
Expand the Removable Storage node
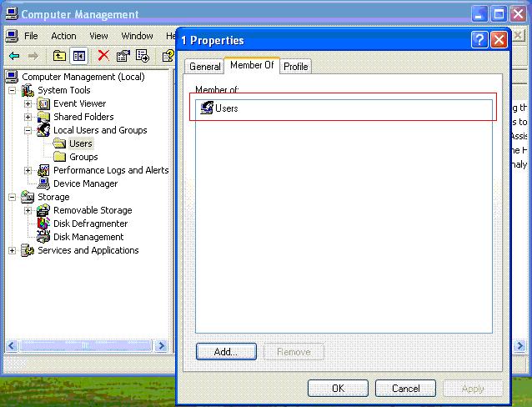click(x=28, y=210)
